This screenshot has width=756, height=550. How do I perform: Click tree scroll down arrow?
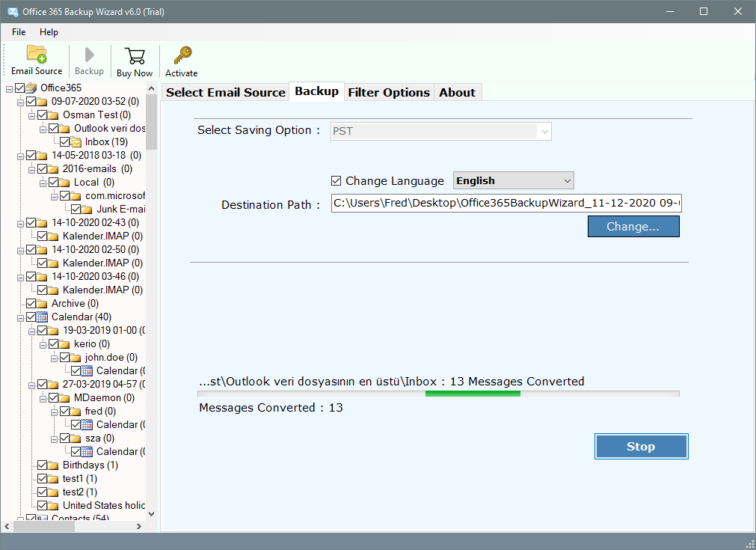click(151, 514)
